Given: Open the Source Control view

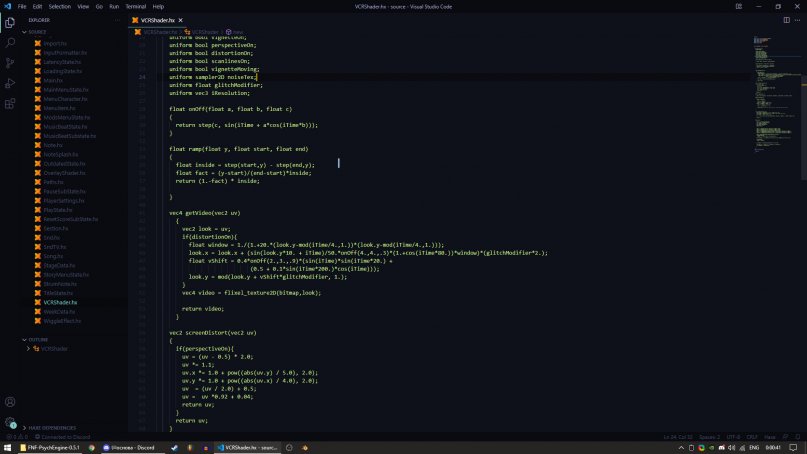Looking at the screenshot, I should tap(11, 63).
